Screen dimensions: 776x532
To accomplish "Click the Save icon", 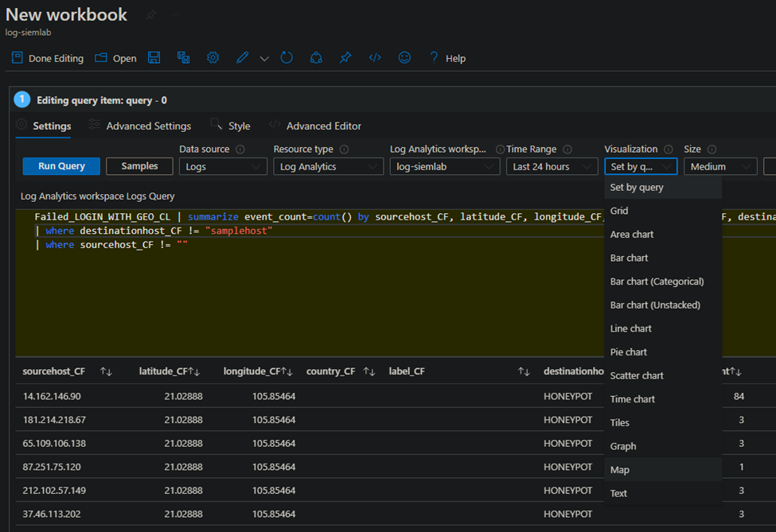I will pyautogui.click(x=154, y=57).
